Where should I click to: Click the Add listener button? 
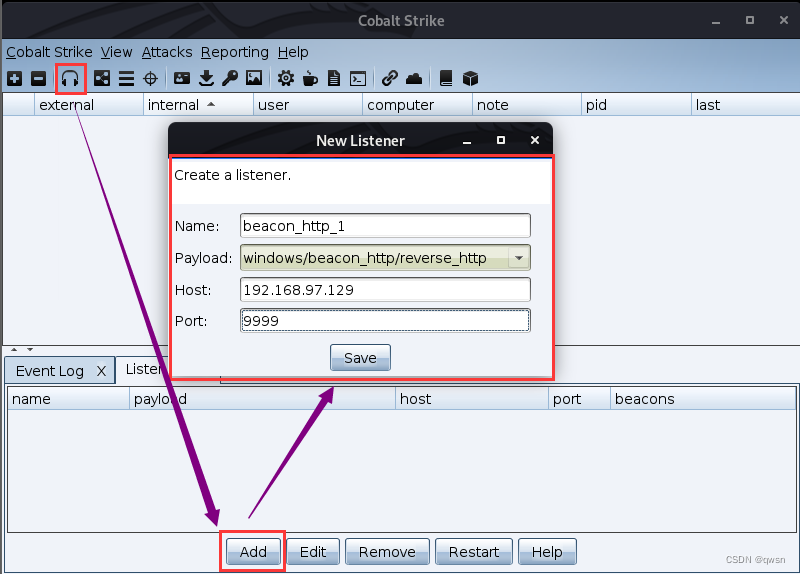pyautogui.click(x=253, y=552)
